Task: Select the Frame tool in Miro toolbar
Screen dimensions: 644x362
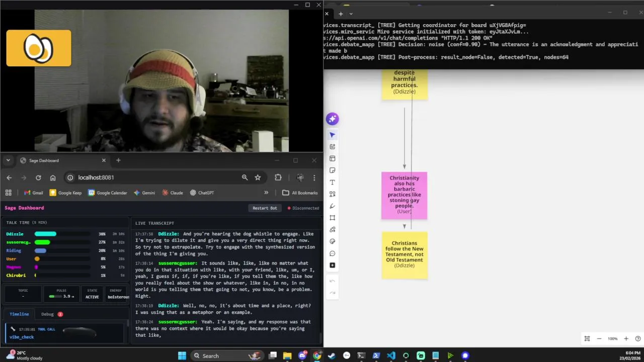Action: coord(332,218)
